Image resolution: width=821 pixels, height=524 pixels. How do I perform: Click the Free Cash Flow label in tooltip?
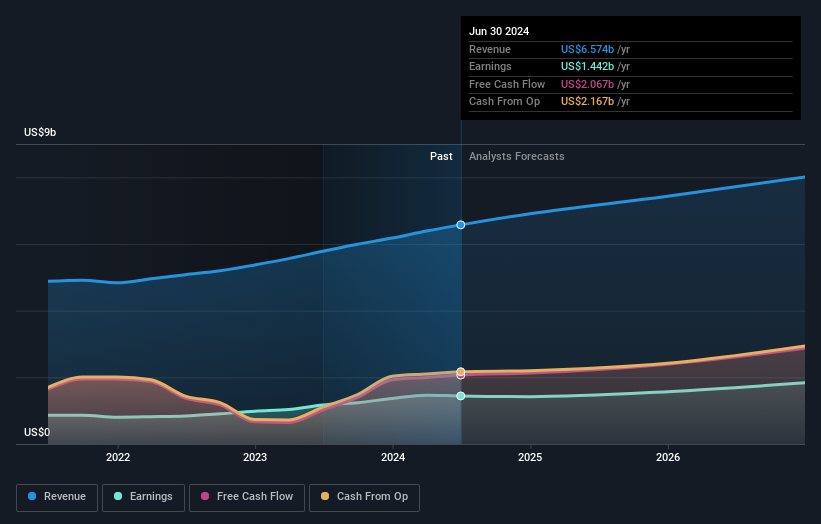click(x=507, y=84)
